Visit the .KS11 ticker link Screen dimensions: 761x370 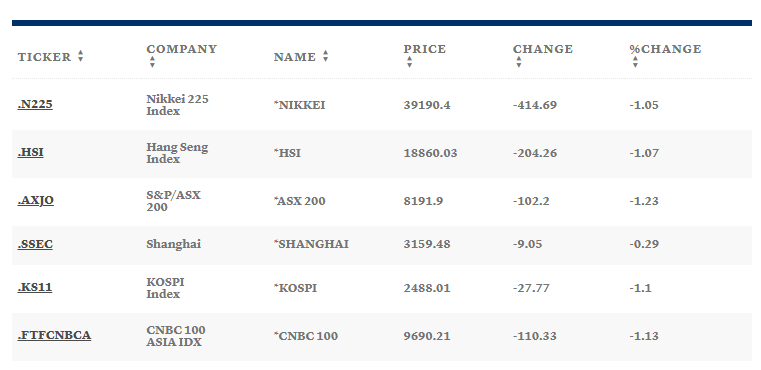click(x=35, y=287)
